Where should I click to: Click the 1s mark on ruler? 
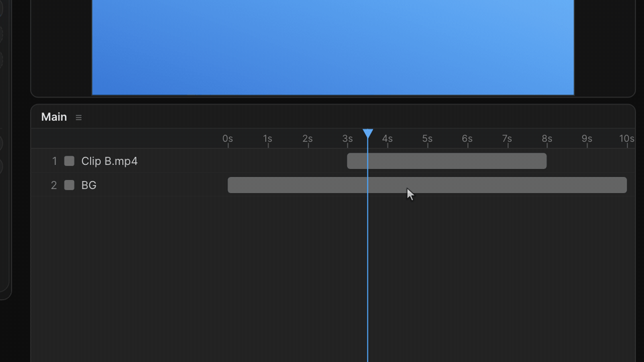268,139
